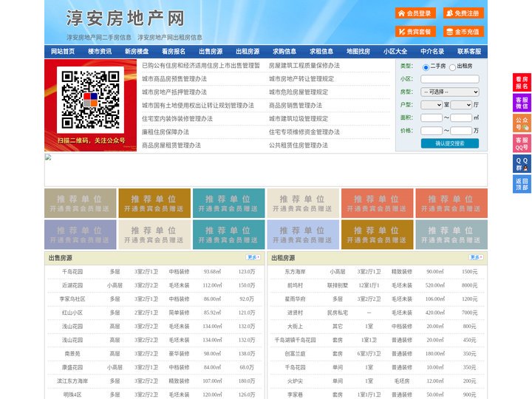Focus the minimum 面积 input field

point(432,117)
